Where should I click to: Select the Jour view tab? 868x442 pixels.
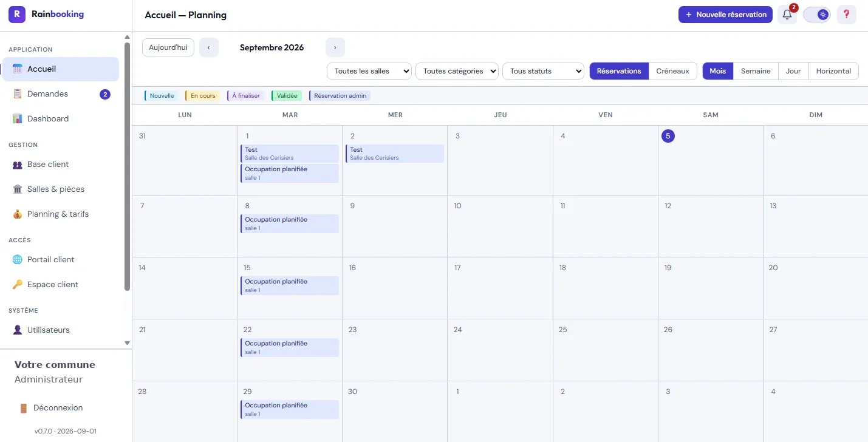793,71
